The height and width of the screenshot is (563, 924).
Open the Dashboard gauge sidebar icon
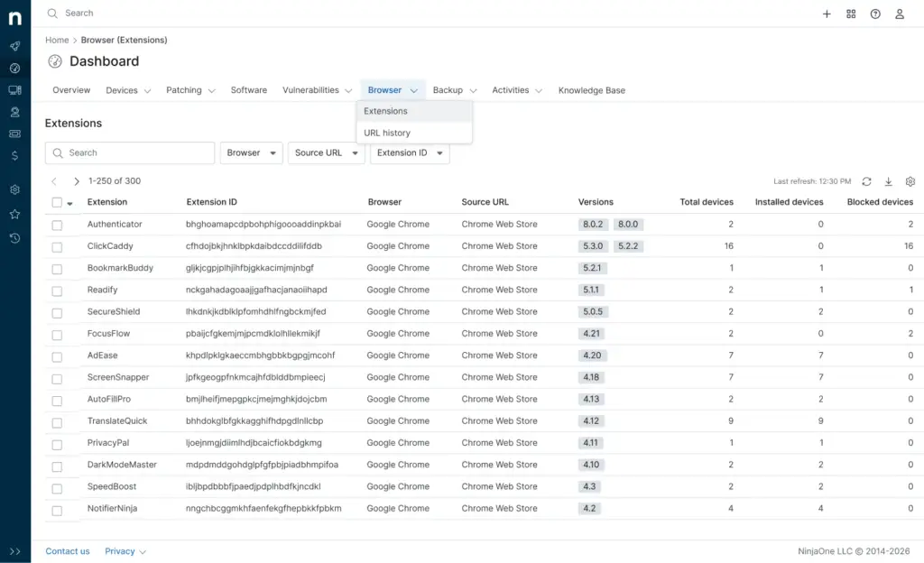[x=15, y=69]
